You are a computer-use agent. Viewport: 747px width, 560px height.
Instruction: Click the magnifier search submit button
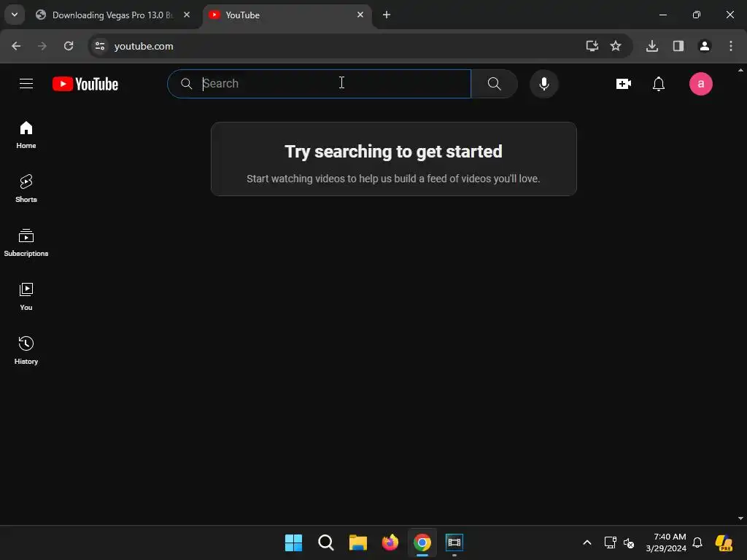494,84
